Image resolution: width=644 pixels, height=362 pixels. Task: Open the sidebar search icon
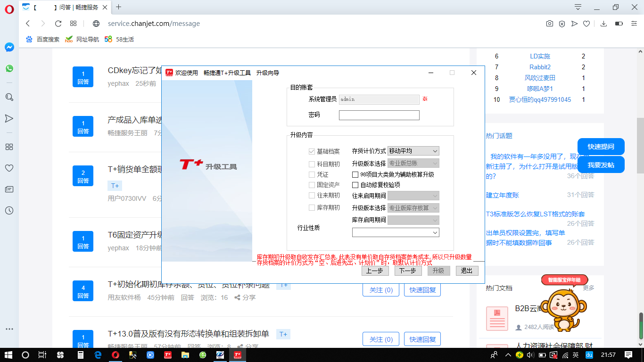9,97
